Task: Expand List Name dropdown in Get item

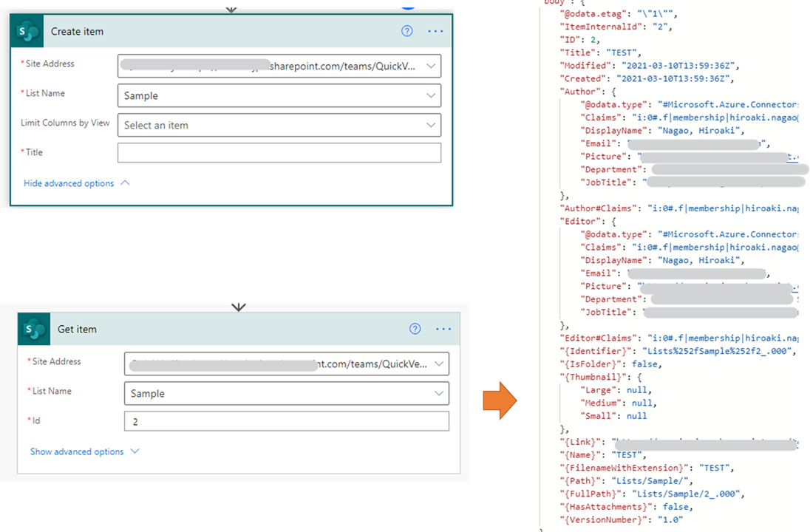Action: tap(438, 393)
